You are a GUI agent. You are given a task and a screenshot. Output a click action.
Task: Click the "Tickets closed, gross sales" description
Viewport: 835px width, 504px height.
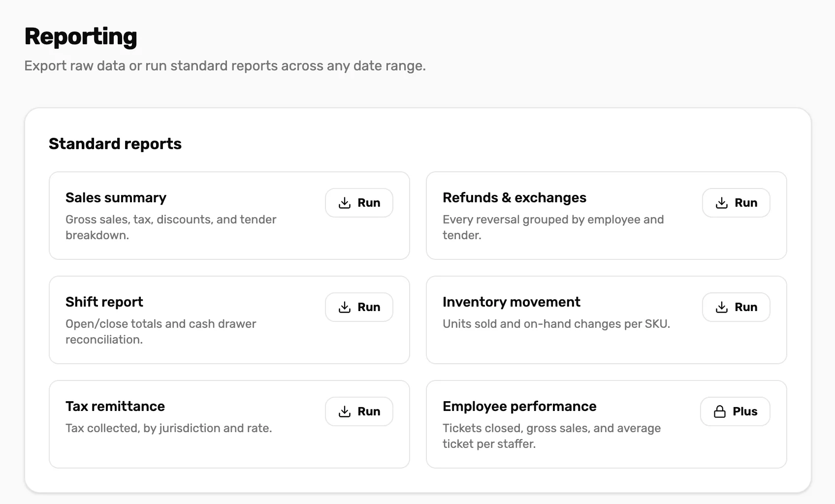pos(552,436)
